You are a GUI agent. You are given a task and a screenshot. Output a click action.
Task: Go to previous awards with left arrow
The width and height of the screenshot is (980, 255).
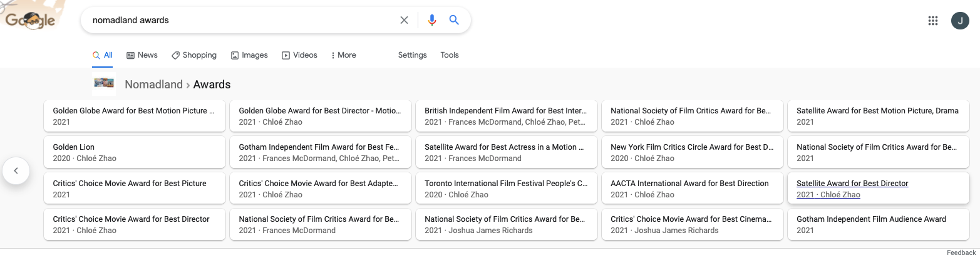pos(16,170)
